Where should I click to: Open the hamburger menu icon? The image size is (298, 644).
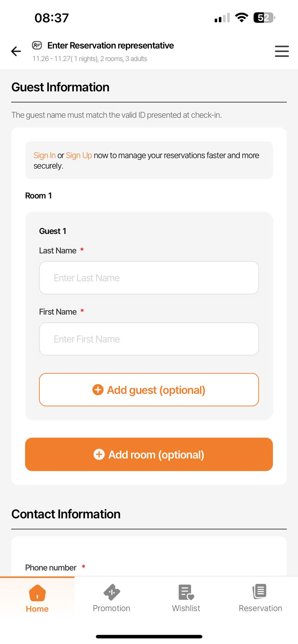pos(282,51)
